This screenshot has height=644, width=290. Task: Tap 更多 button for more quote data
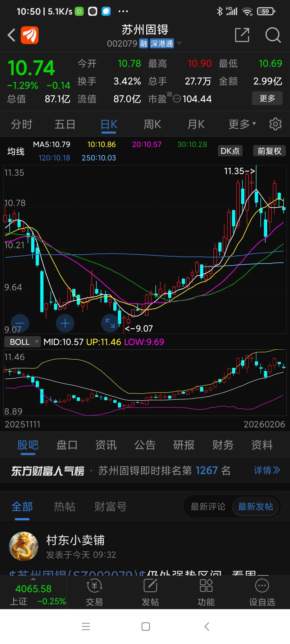(x=267, y=98)
